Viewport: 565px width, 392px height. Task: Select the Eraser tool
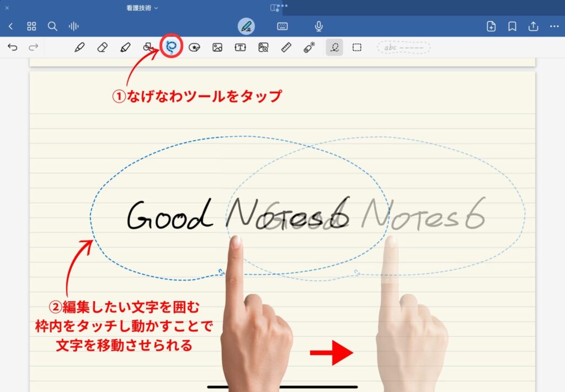[x=102, y=47]
